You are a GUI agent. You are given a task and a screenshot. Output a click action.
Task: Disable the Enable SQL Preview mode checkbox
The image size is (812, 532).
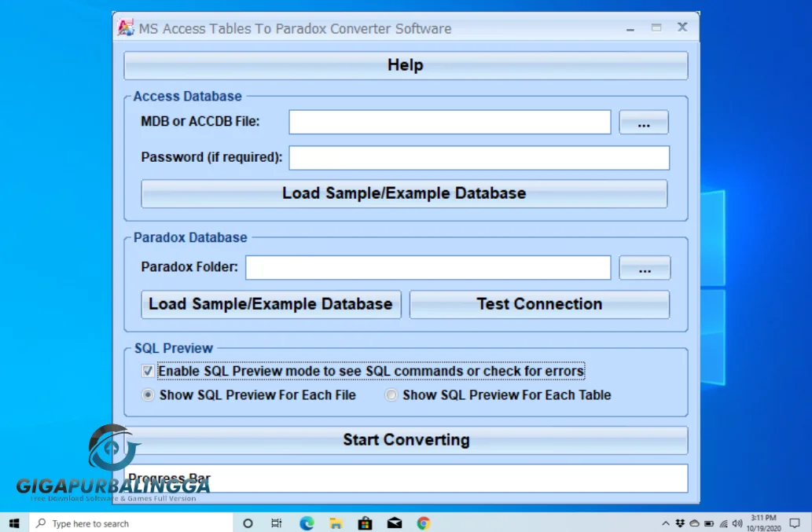tap(148, 371)
